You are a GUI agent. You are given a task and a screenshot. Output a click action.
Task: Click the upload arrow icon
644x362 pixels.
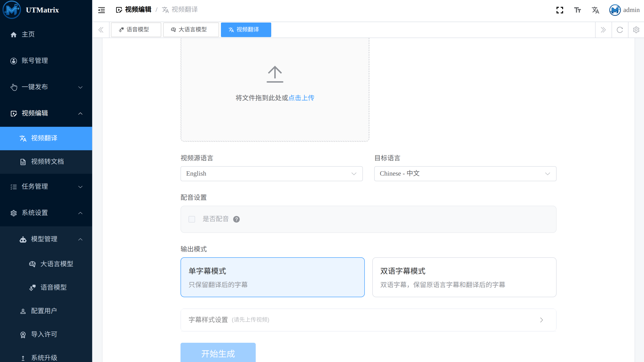coord(275,74)
